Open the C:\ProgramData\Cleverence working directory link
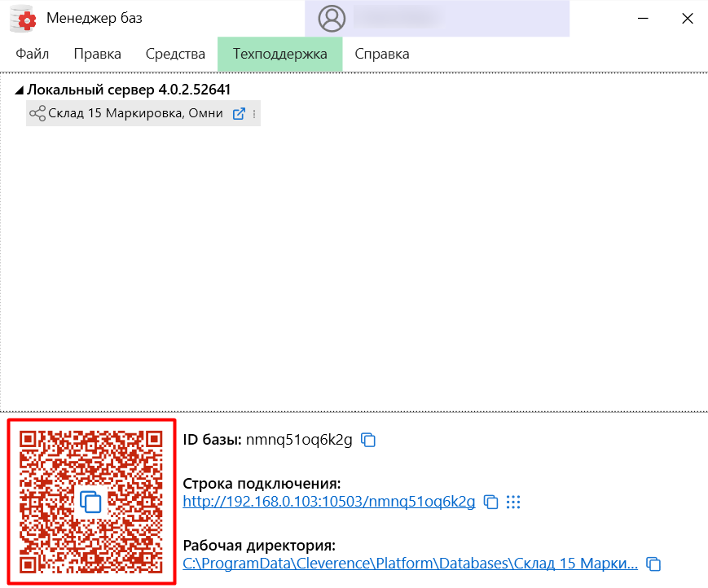708x588 pixels. [411, 564]
